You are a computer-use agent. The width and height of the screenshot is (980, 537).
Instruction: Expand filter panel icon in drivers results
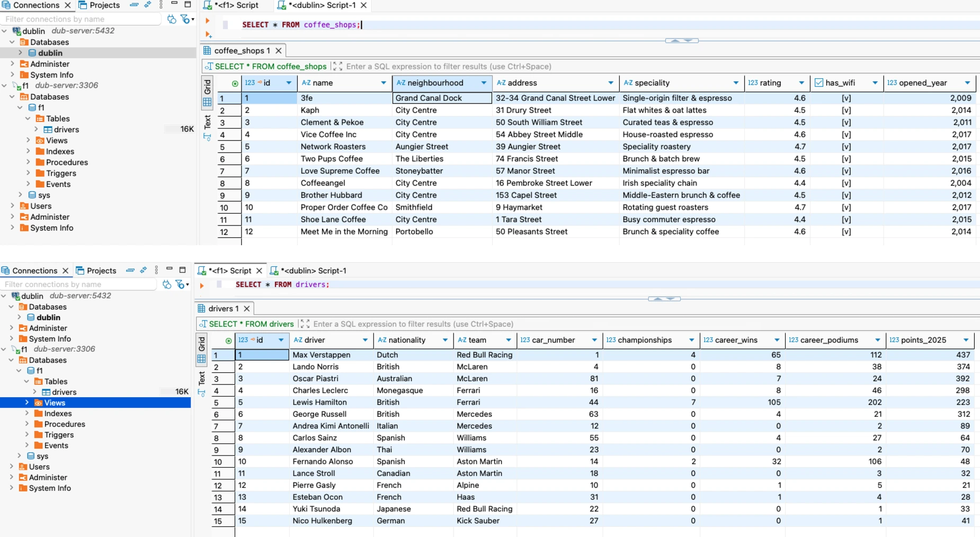[305, 324]
